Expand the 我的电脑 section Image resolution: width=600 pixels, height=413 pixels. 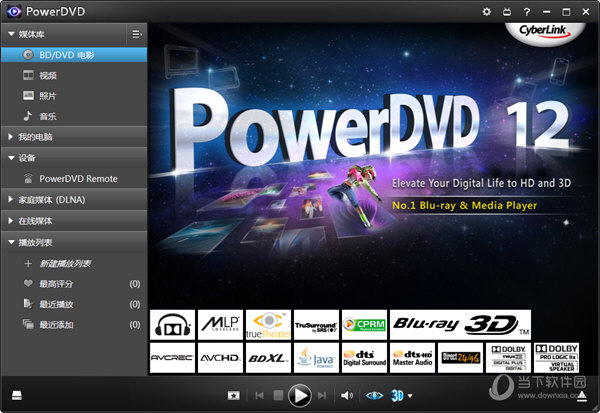pos(11,136)
